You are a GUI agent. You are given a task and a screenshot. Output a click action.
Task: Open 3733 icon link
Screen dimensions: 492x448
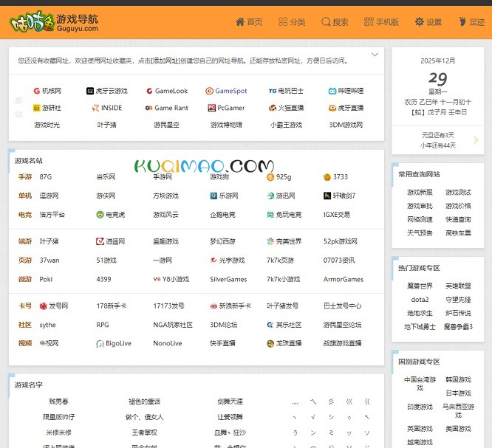pos(335,177)
